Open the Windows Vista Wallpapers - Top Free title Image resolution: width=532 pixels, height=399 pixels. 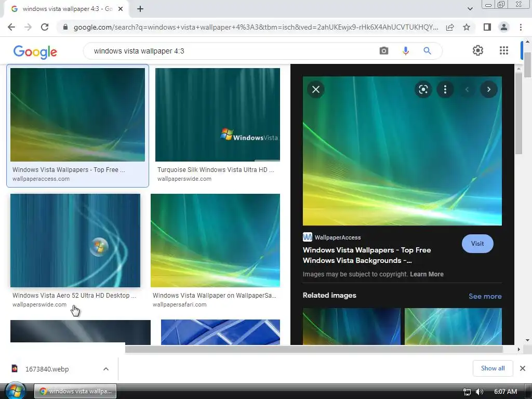coord(367,255)
